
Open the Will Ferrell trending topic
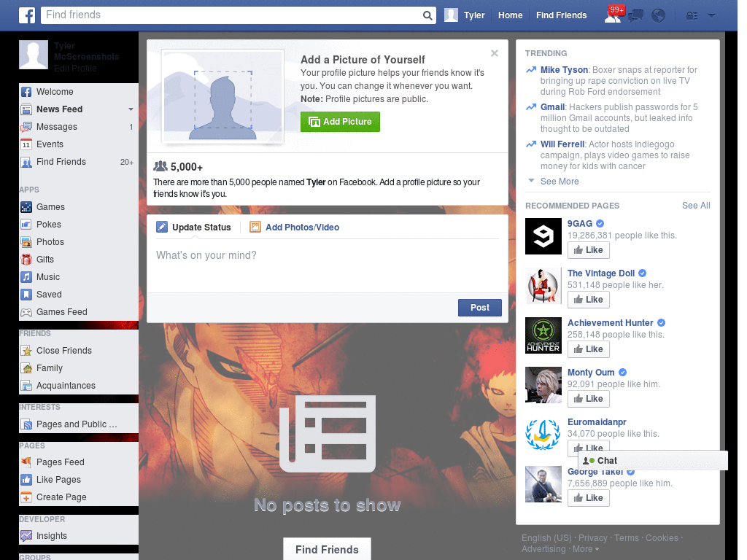click(x=562, y=144)
